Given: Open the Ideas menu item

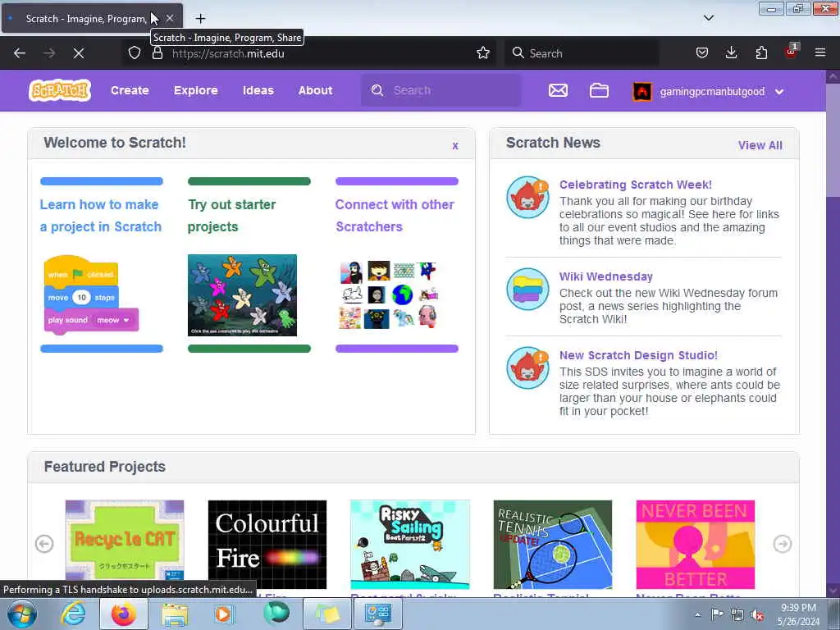Looking at the screenshot, I should point(258,90).
